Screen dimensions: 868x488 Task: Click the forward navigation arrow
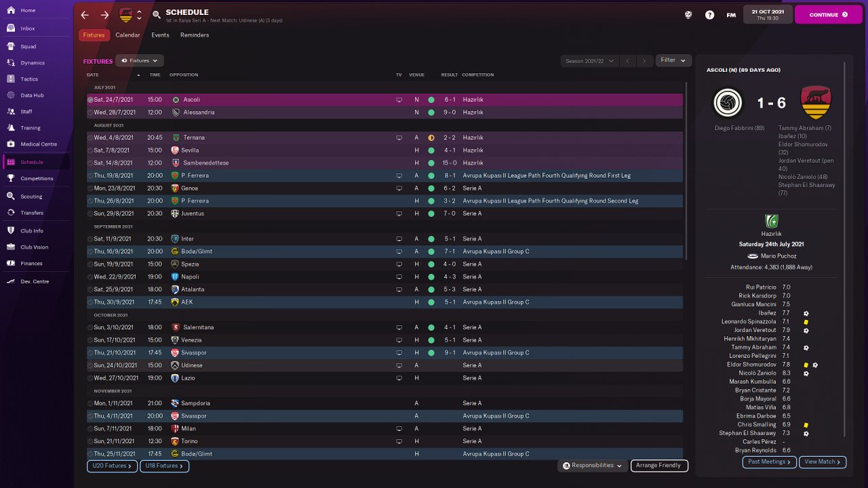[104, 15]
